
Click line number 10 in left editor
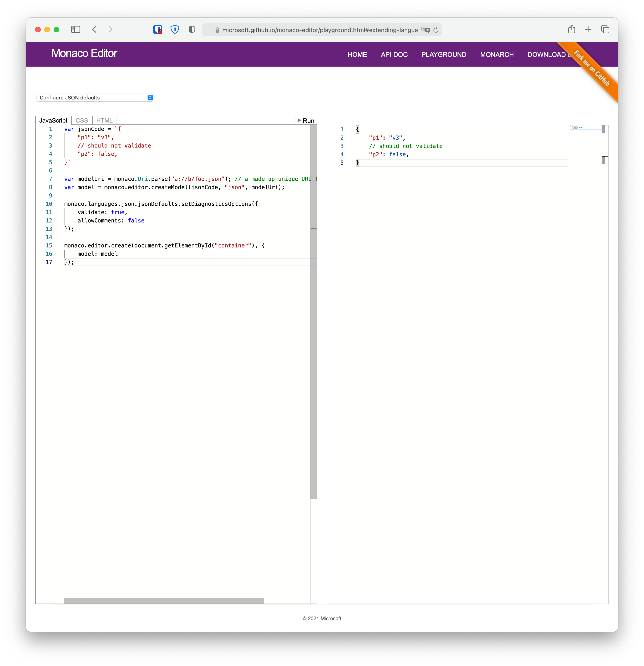(x=49, y=204)
